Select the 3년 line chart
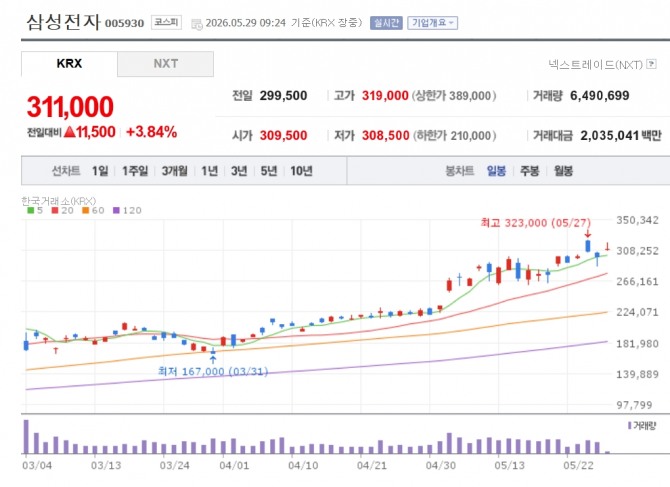 [239, 171]
